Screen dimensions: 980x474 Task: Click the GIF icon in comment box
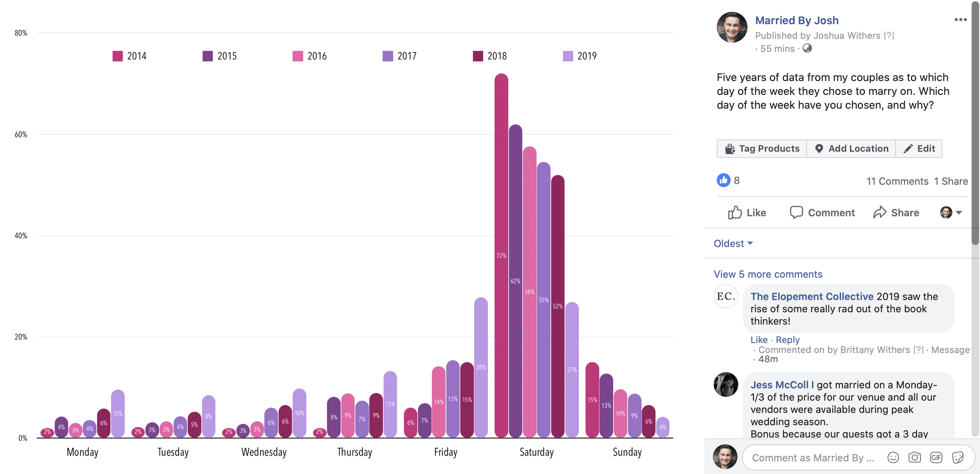pos(936,457)
